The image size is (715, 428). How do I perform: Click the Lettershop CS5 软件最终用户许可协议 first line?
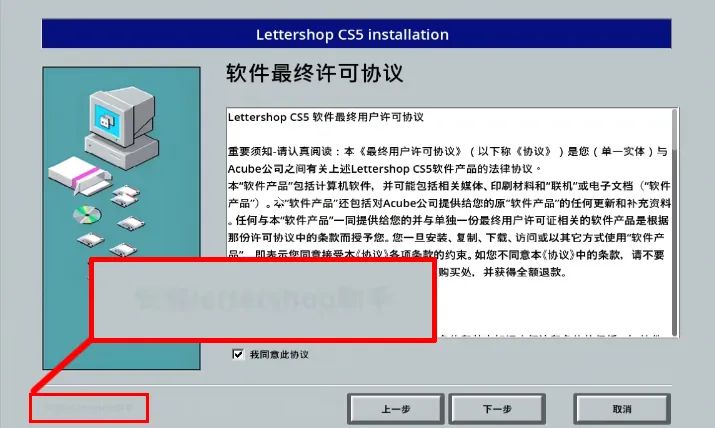pyautogui.click(x=326, y=117)
